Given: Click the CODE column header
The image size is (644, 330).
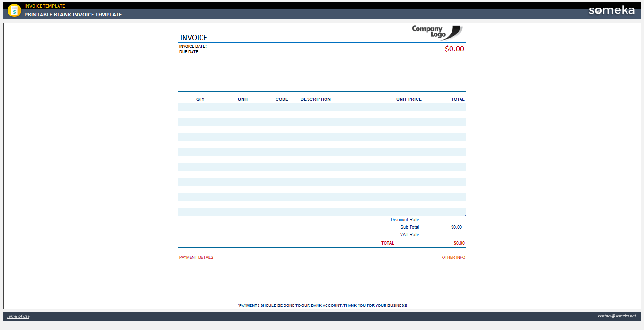Looking at the screenshot, I should coord(282,99).
